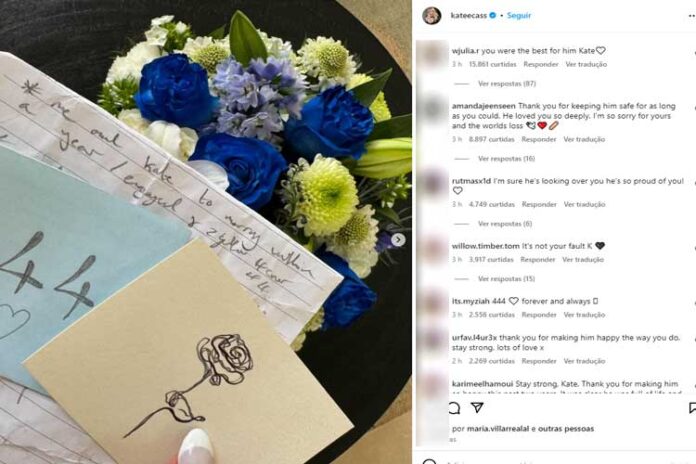This screenshot has height=464, width=696.
Task: Like its.myziah's comment heart
Action: pyautogui.click(x=693, y=304)
